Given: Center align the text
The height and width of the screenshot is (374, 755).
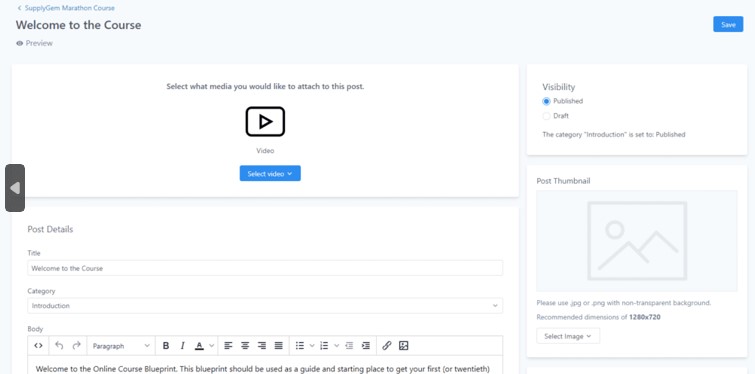Looking at the screenshot, I should click(x=245, y=346).
